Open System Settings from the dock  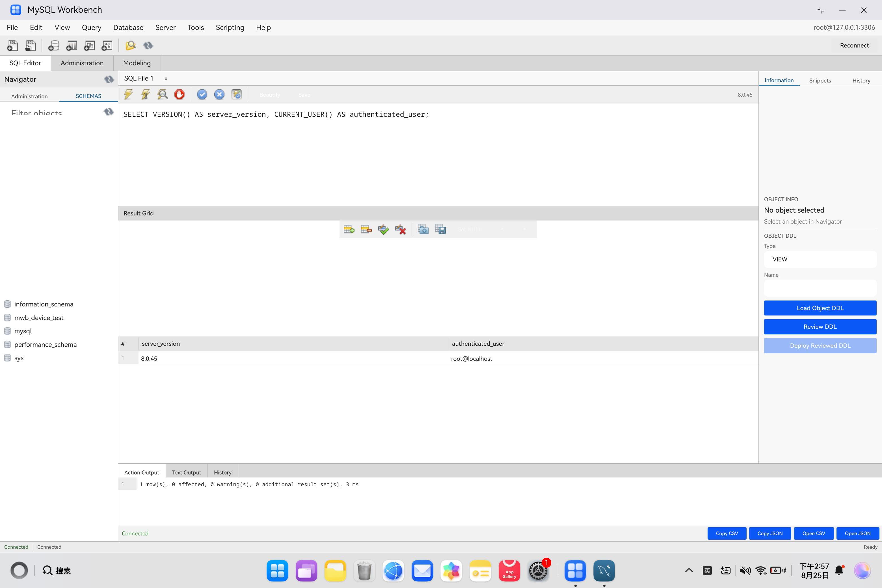[x=538, y=571]
